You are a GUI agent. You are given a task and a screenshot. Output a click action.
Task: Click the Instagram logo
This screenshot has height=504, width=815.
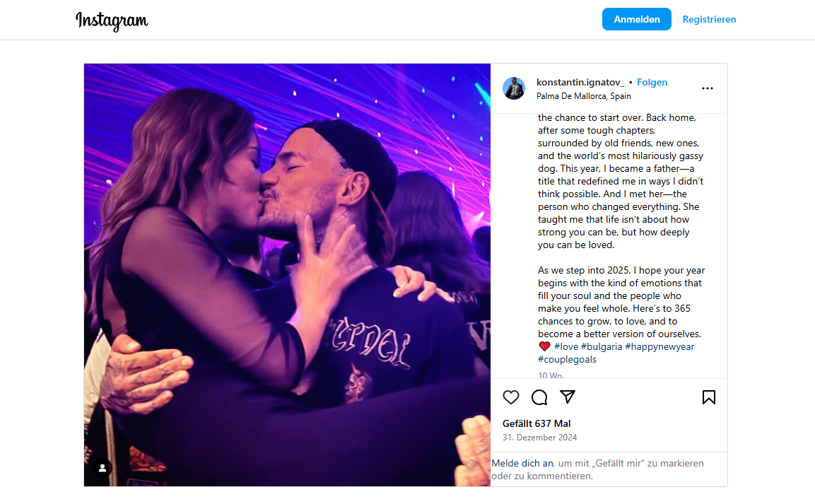tap(112, 20)
